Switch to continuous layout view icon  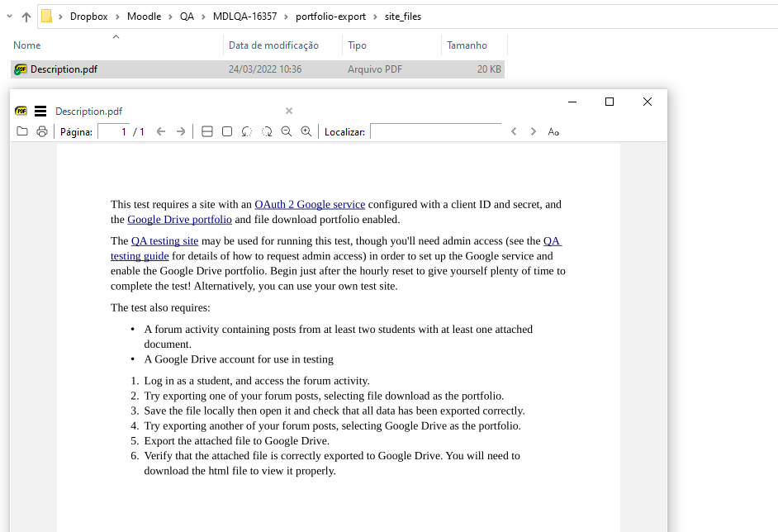click(207, 131)
